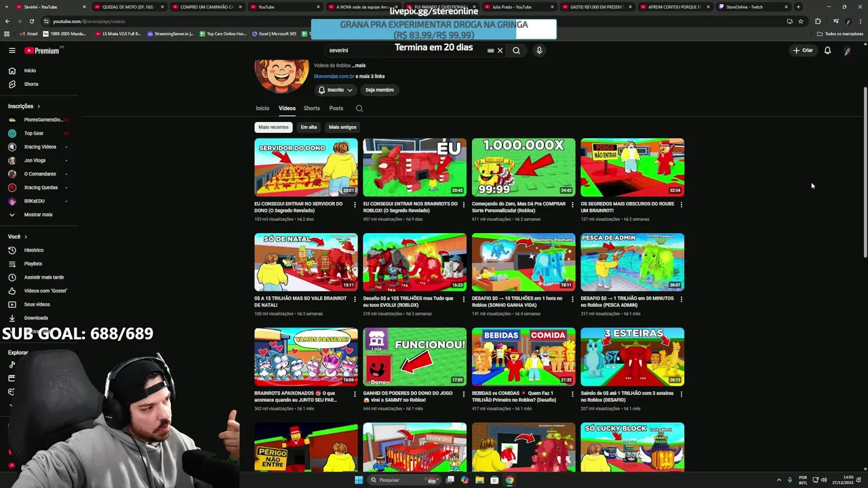Clear the search box with X

[500, 50]
